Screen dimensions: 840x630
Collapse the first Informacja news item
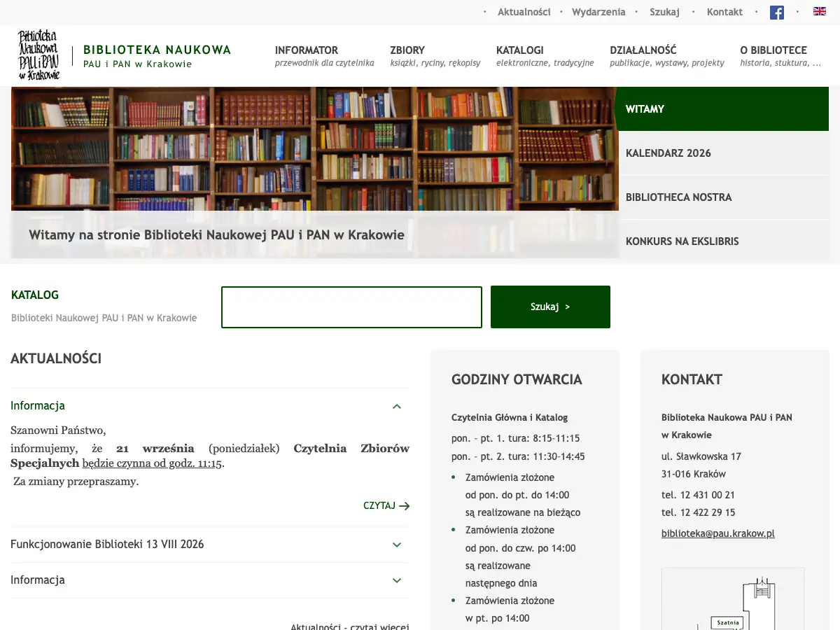point(210,406)
